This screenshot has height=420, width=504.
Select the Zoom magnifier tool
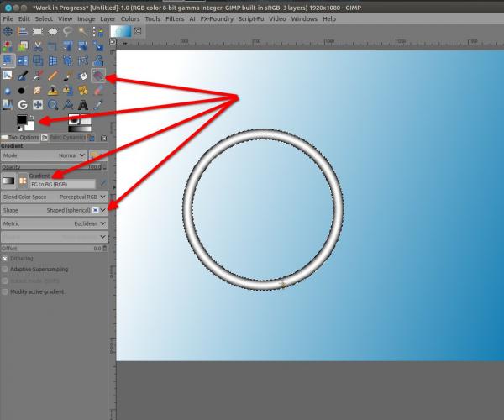click(x=53, y=105)
